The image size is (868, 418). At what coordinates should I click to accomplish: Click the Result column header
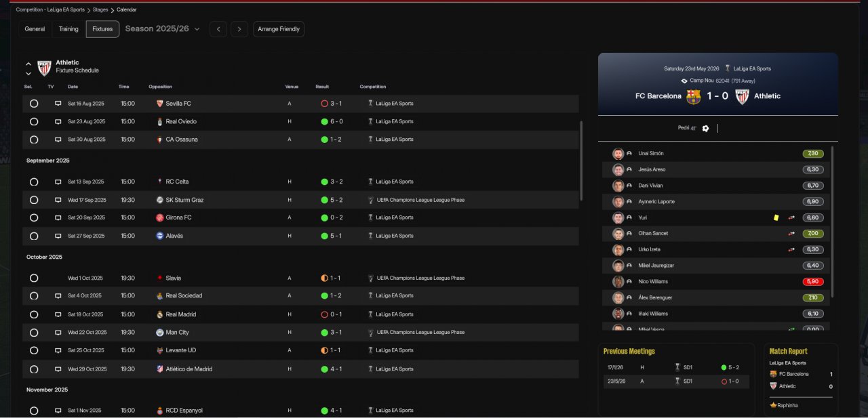(x=322, y=87)
